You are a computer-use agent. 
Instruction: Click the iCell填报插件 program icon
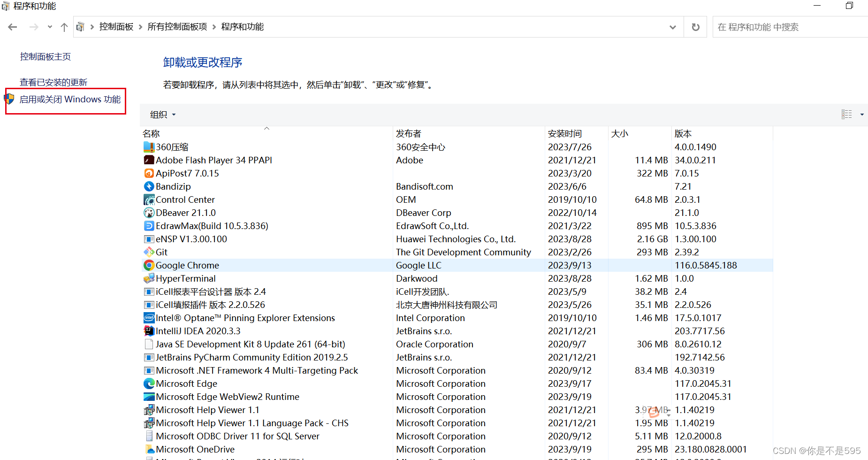(x=149, y=305)
